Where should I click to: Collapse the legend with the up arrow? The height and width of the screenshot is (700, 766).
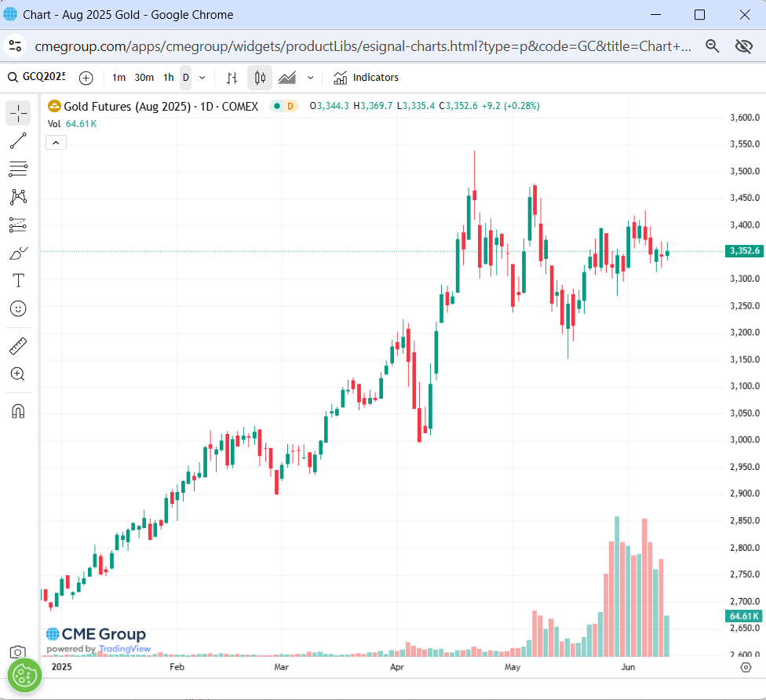55,142
